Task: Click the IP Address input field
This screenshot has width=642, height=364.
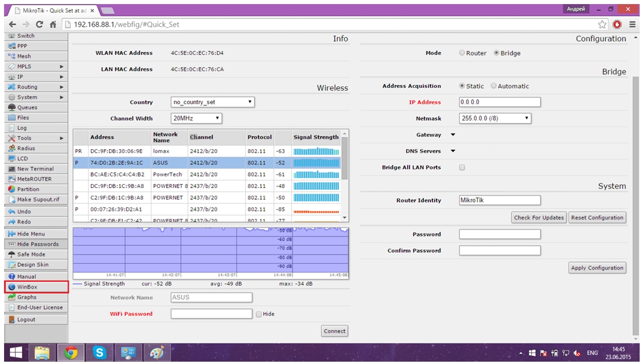Action: [x=499, y=102]
